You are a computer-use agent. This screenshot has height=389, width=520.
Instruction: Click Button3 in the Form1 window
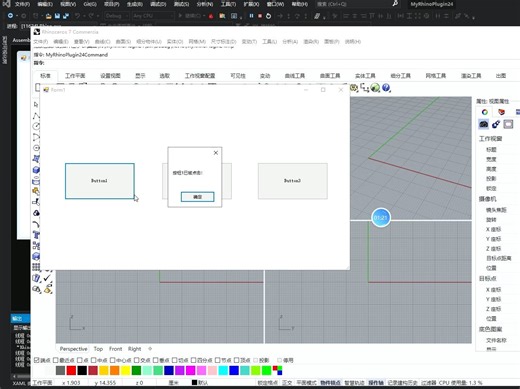coord(293,181)
